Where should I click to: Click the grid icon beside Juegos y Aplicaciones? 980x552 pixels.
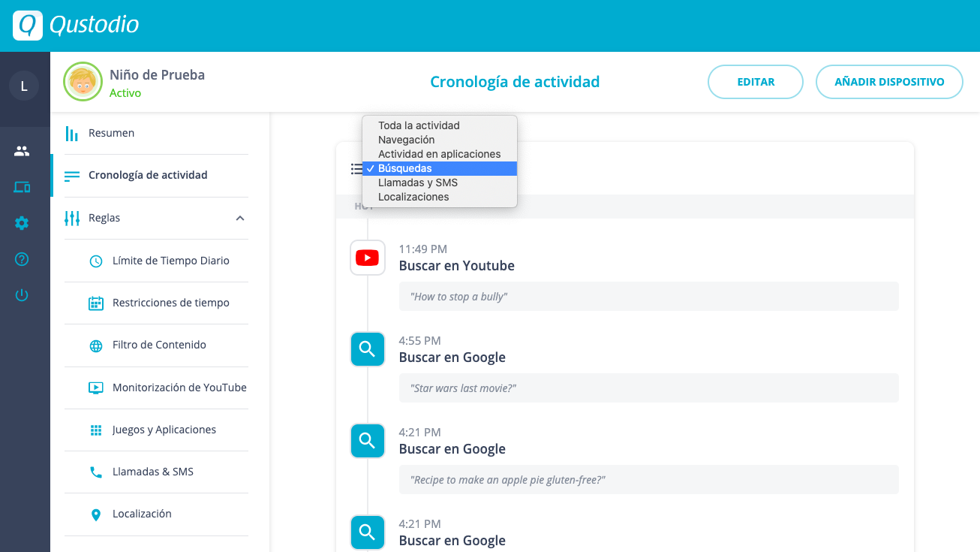96,430
